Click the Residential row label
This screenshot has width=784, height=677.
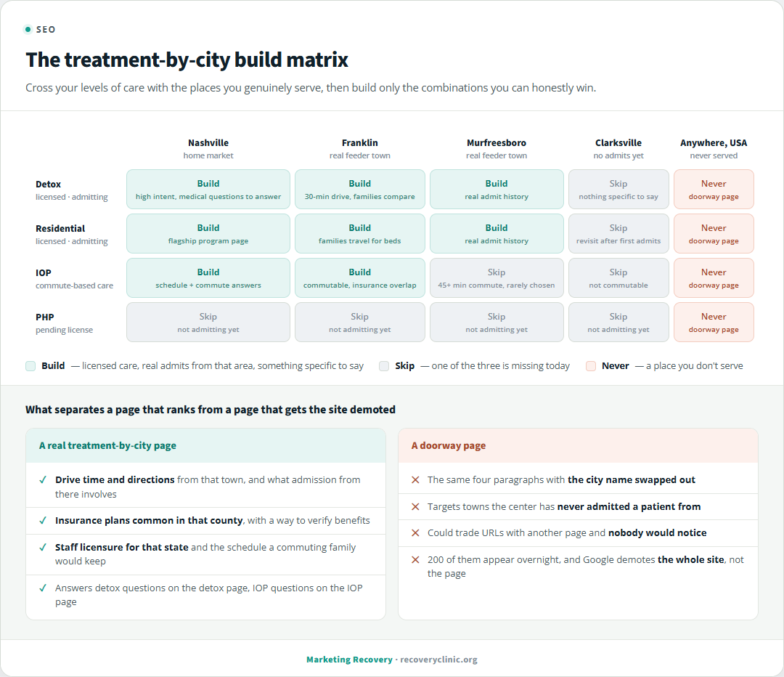coord(71,234)
